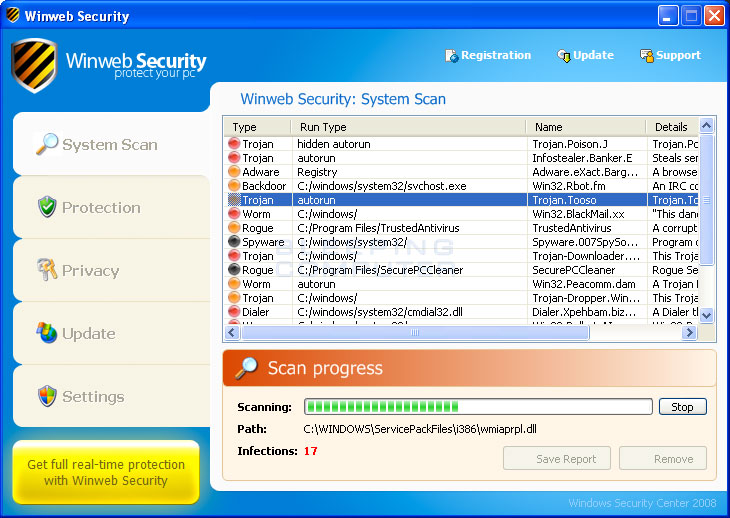Open the System Scan tab

(112, 144)
